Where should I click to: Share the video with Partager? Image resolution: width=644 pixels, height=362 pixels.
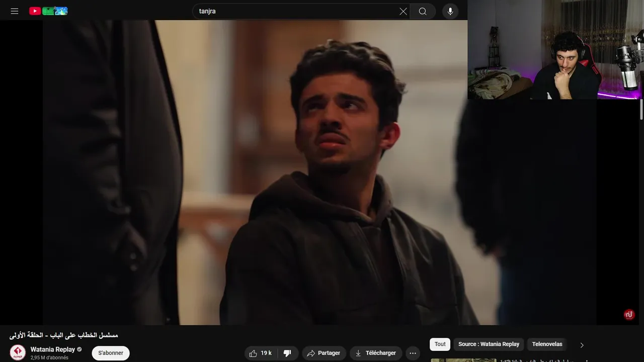324,353
